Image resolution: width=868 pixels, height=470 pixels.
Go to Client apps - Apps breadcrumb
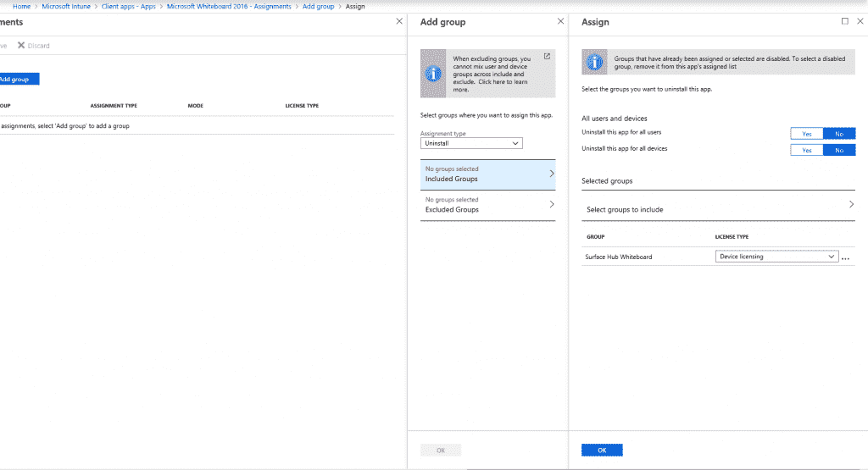coord(129,7)
